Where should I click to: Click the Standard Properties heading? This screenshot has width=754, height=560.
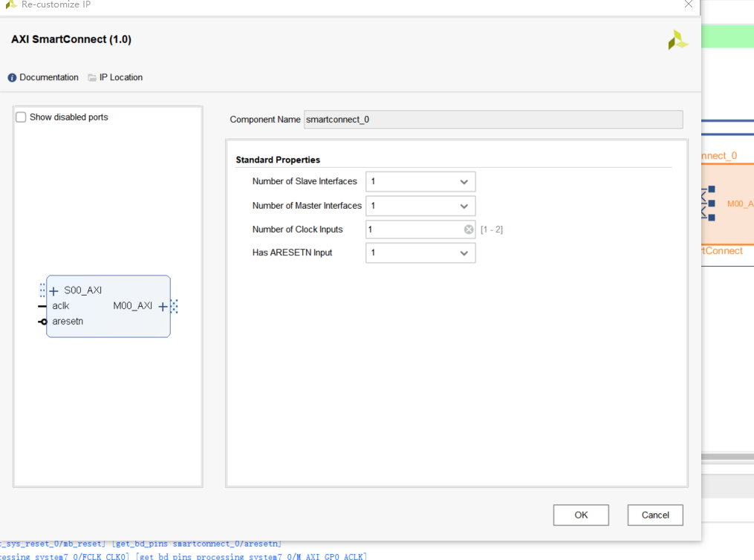click(x=278, y=160)
